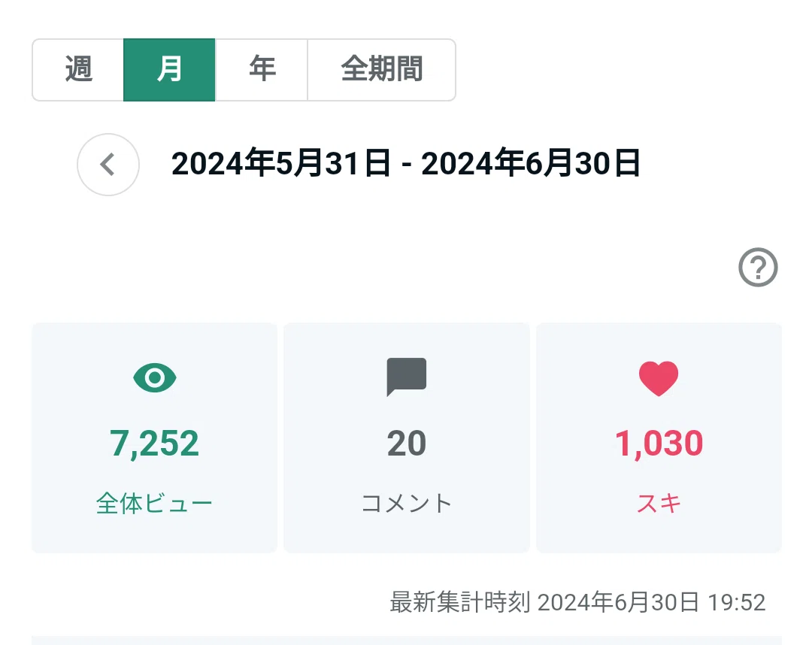Image resolution: width=812 pixels, height=645 pixels.
Task: Select the 7,252 total views count
Action: [154, 444]
